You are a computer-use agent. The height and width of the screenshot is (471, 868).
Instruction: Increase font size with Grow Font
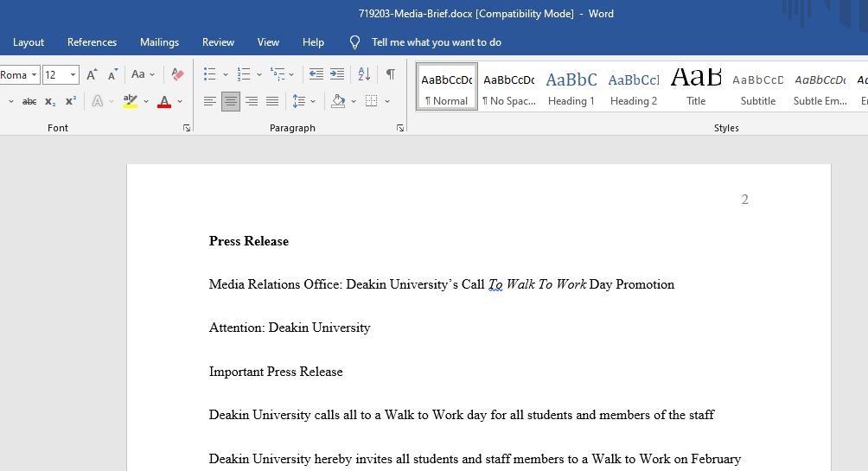pos(92,74)
